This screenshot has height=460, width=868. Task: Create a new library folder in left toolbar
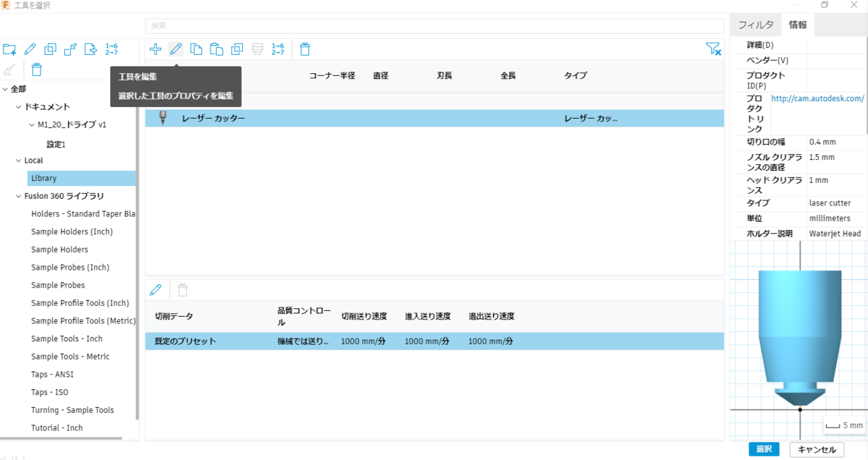[x=9, y=49]
